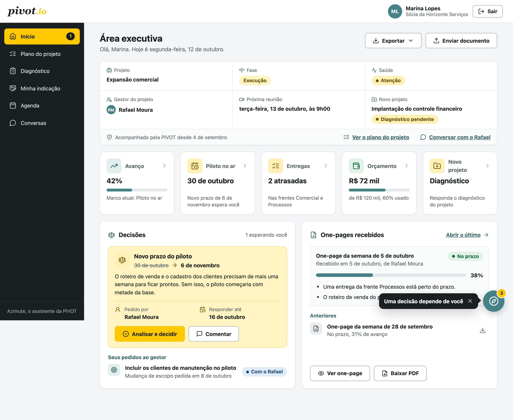The image size is (513, 420).
Task: Follow the Ver o plano do projeto link
Action: 380,137
